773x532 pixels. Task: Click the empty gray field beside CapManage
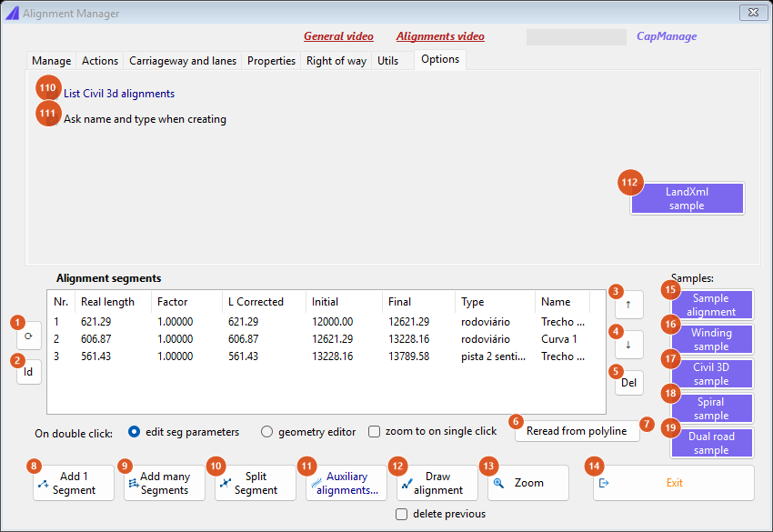pyautogui.click(x=577, y=37)
